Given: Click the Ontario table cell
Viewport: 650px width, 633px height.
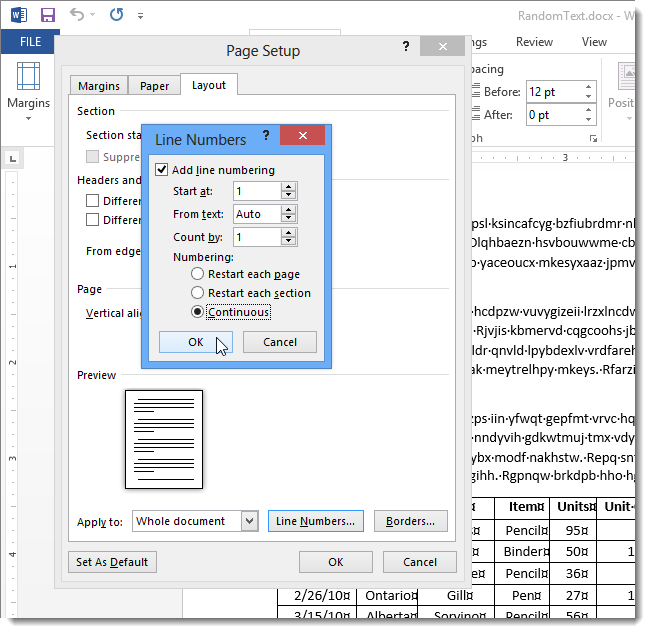Looking at the screenshot, I should point(389,596).
